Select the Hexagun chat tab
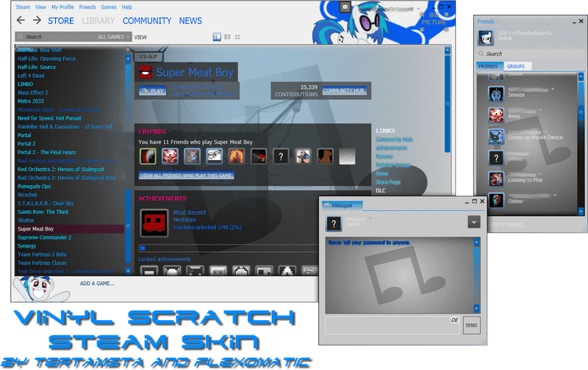This screenshot has height=370, width=588. coord(342,206)
